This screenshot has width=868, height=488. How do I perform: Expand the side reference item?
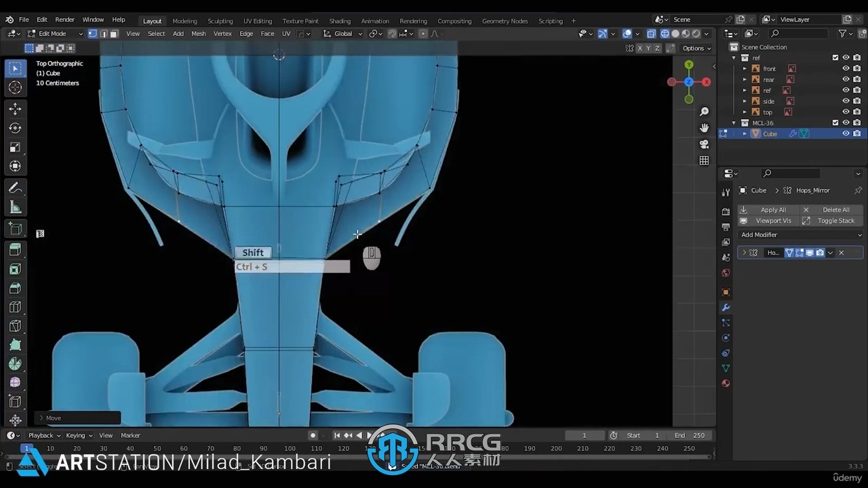pos(744,101)
